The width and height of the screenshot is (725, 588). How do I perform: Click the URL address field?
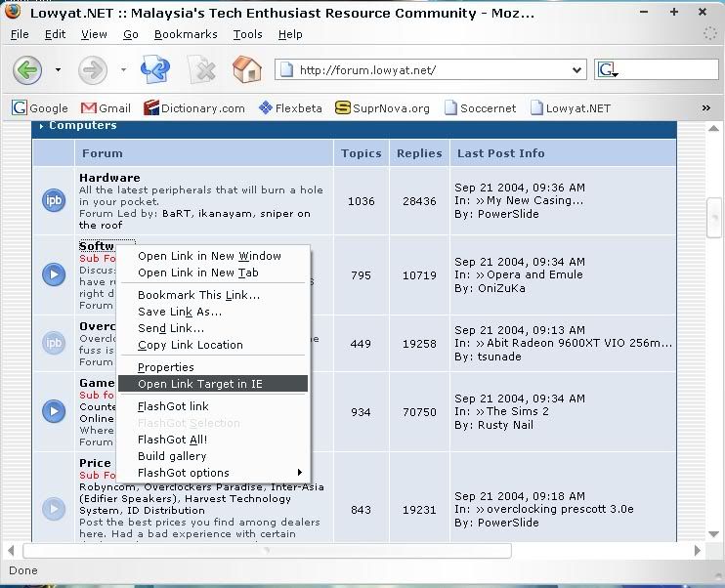point(432,70)
